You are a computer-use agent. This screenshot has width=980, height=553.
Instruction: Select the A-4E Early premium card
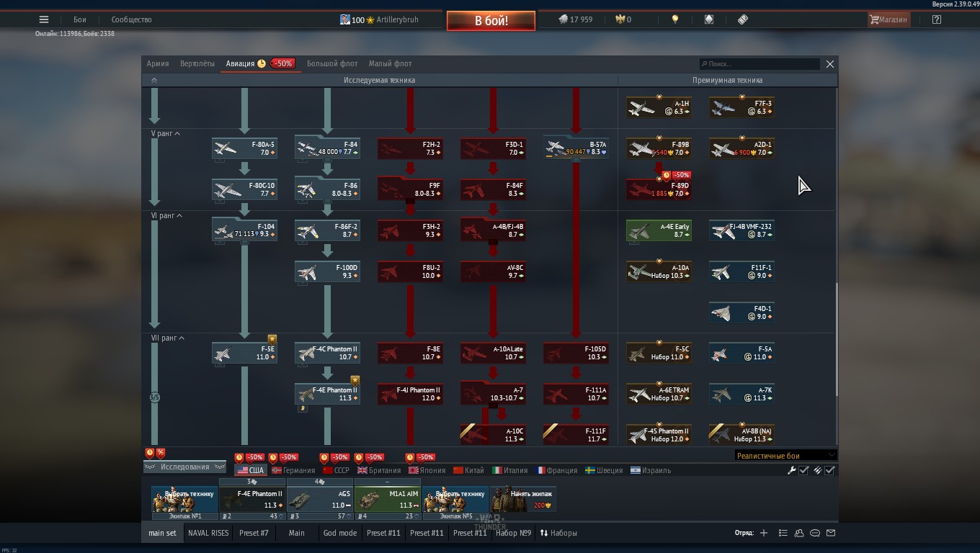point(659,230)
